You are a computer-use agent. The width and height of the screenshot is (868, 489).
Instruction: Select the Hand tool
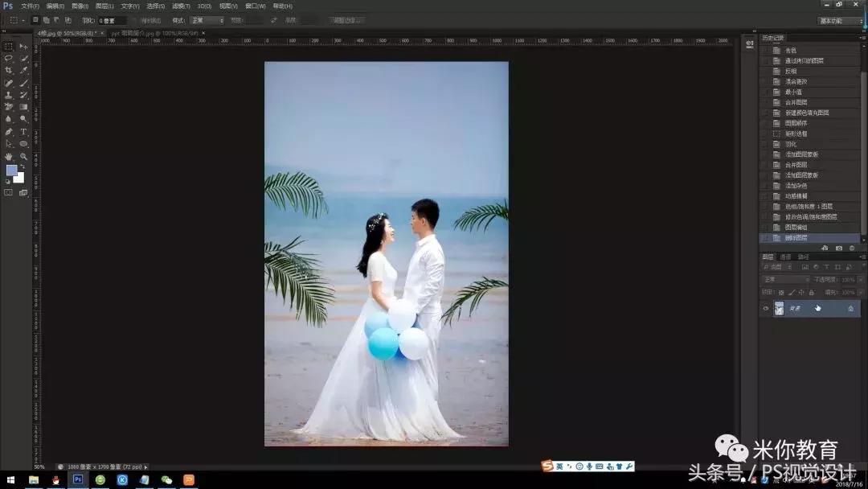pos(8,156)
